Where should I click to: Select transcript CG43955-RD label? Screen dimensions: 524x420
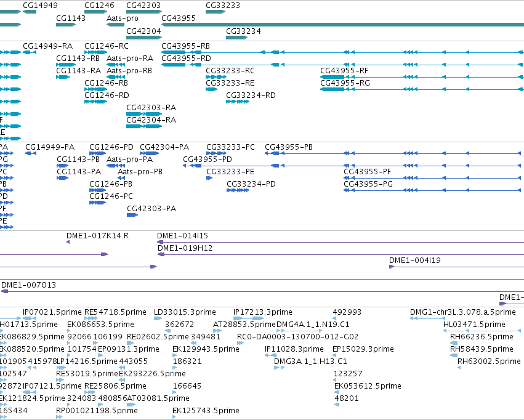point(186,58)
